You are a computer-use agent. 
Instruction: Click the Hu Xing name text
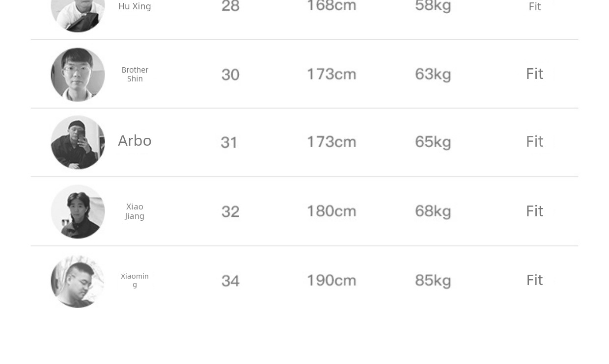point(135,6)
